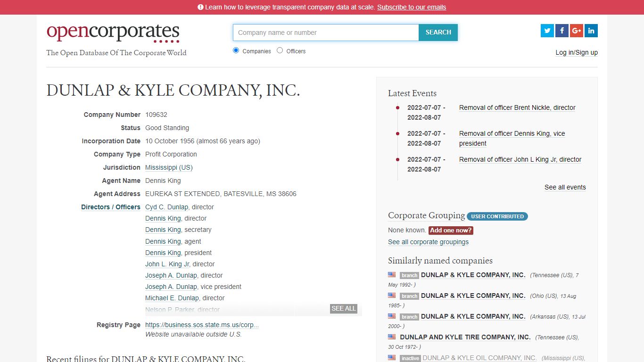Image resolution: width=644 pixels, height=362 pixels.
Task: Open Removal of officer John L King Jr event
Action: pyautogui.click(x=520, y=159)
